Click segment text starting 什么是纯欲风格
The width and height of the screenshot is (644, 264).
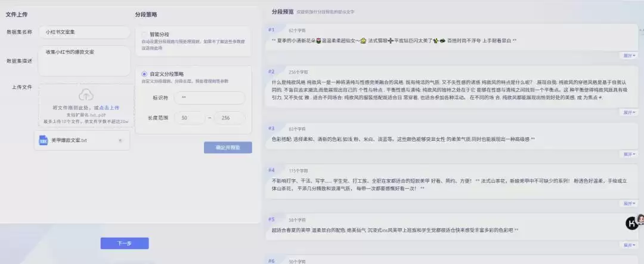click(450, 91)
